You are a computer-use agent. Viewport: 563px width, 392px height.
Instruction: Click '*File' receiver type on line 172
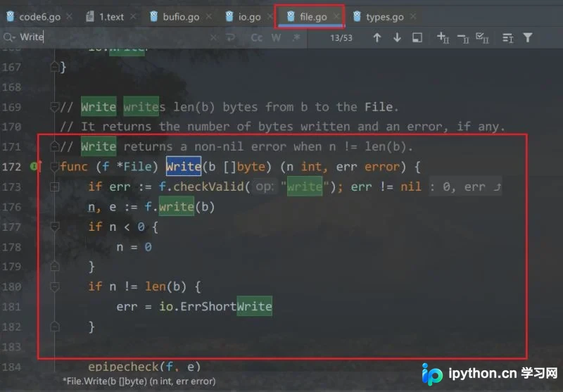(x=134, y=167)
